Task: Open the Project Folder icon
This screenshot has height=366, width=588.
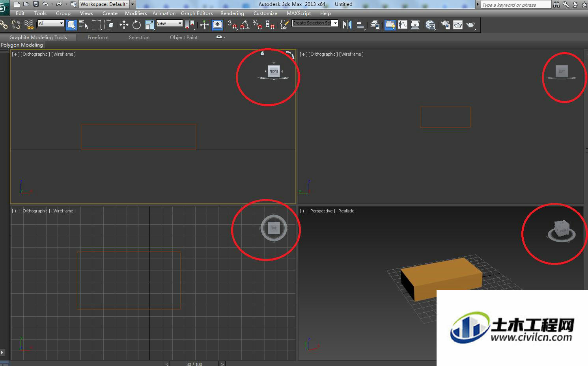Action: (x=73, y=4)
